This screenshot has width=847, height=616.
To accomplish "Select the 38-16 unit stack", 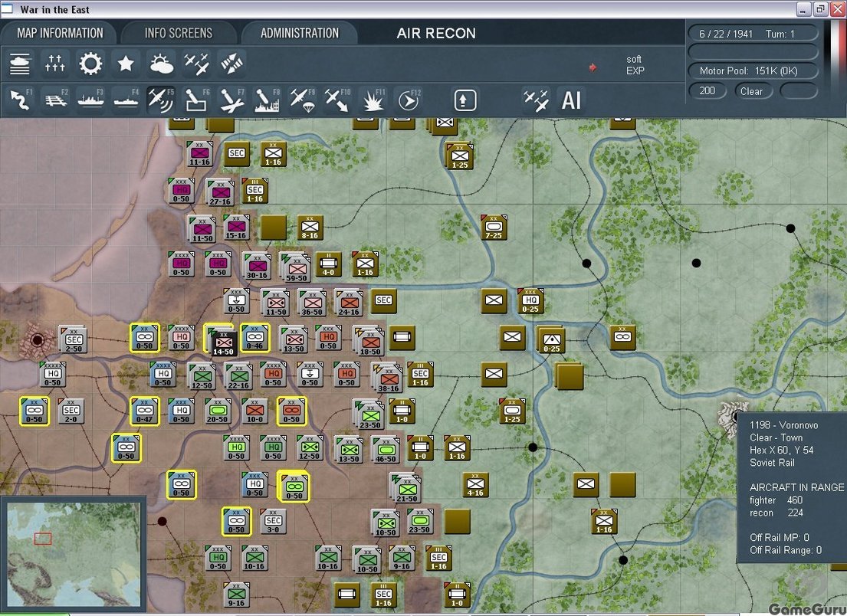I will click(x=388, y=378).
